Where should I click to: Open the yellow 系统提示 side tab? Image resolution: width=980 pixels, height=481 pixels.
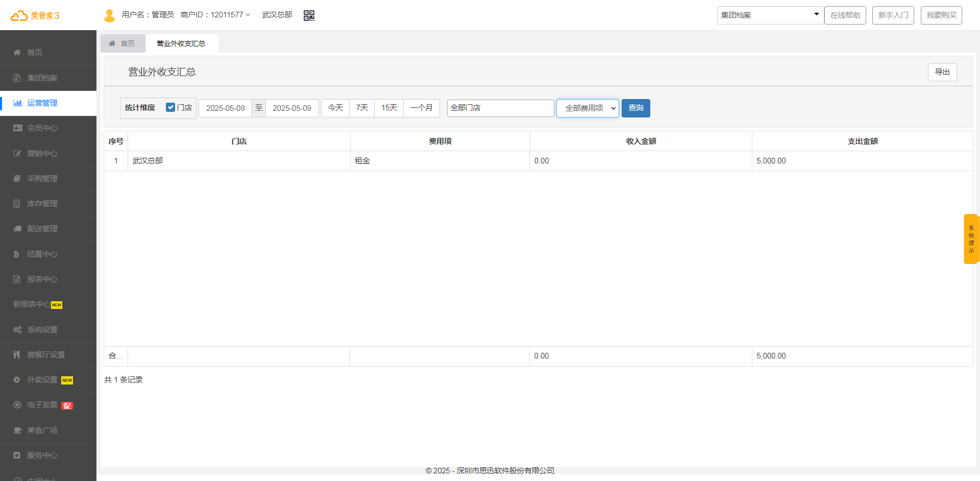coord(971,239)
